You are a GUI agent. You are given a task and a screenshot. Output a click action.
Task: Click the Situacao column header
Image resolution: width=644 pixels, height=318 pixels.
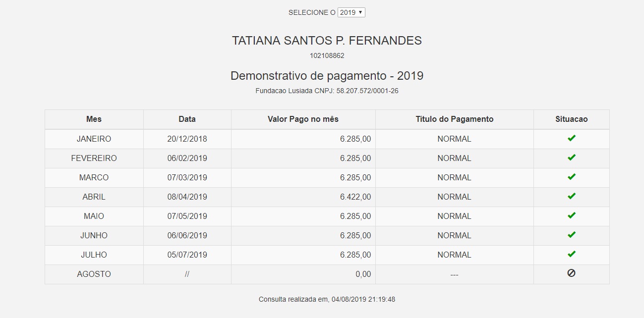(571, 119)
